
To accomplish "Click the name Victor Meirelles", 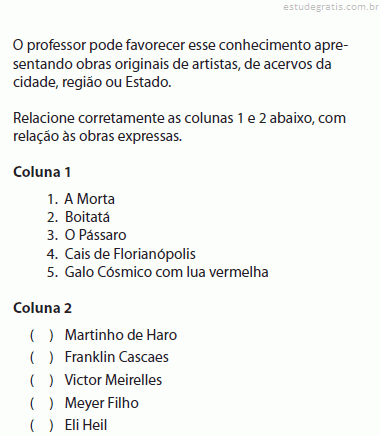I will (x=113, y=380).
